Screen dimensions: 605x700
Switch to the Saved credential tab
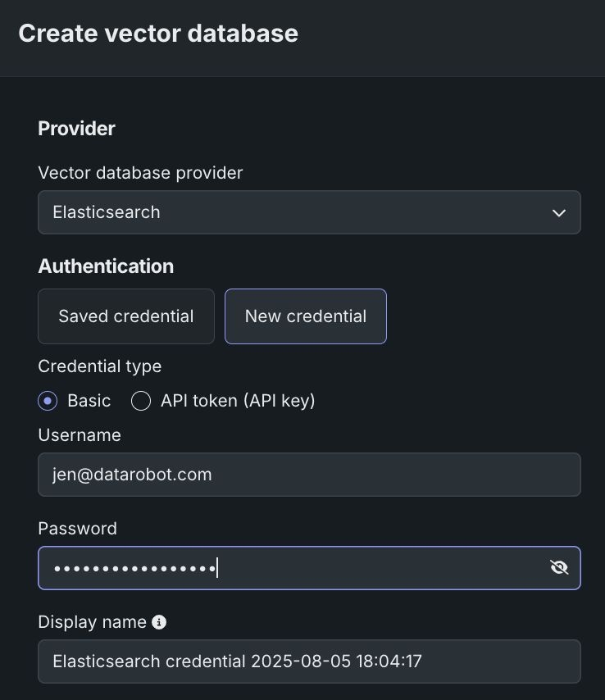pyautogui.click(x=126, y=316)
